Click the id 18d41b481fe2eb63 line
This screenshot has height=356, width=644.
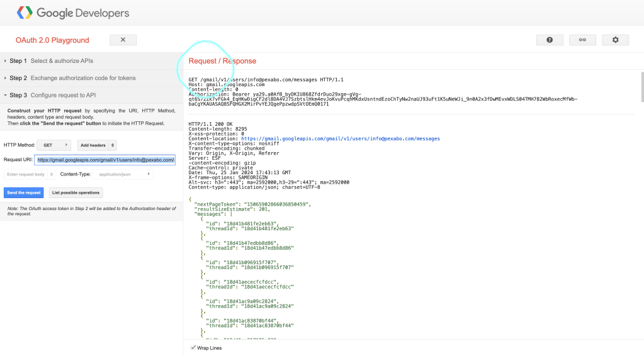tap(243, 223)
